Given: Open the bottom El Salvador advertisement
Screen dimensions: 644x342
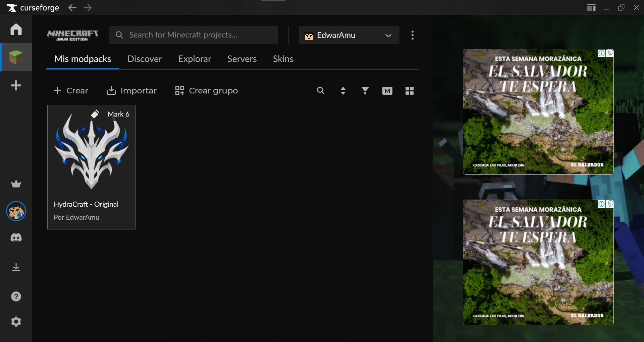Looking at the screenshot, I should click(x=538, y=263).
